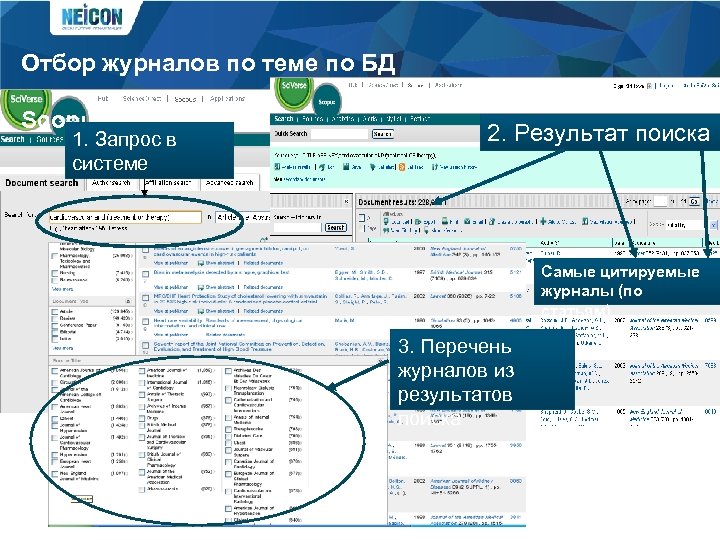This screenshot has height=540, width=720.
Task: Click the View citation overview icon
Action: 585,221
